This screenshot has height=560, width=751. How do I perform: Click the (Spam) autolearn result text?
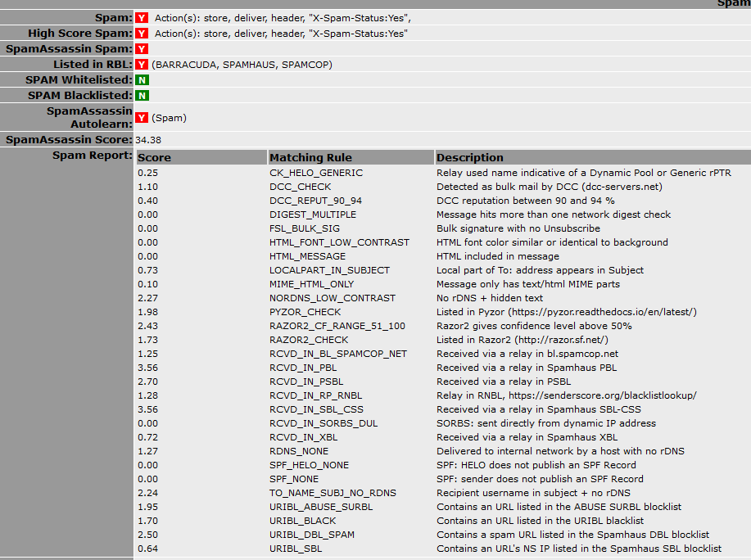pos(169,118)
